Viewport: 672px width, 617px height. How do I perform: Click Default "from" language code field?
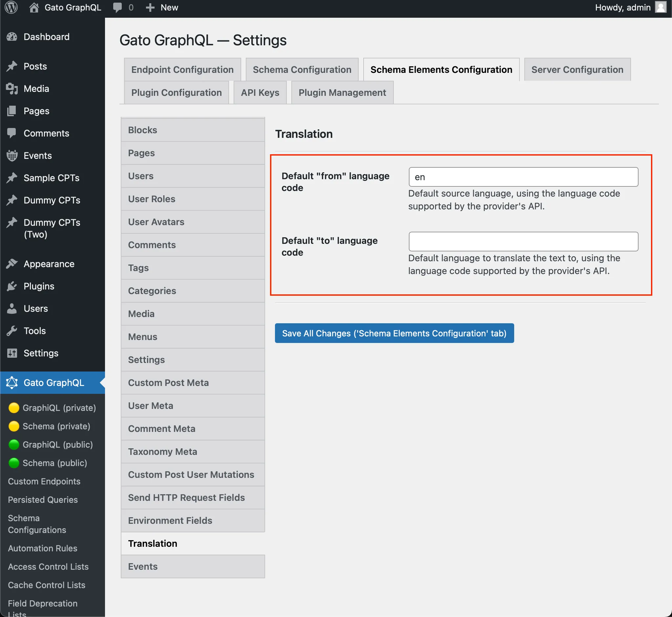coord(523,177)
